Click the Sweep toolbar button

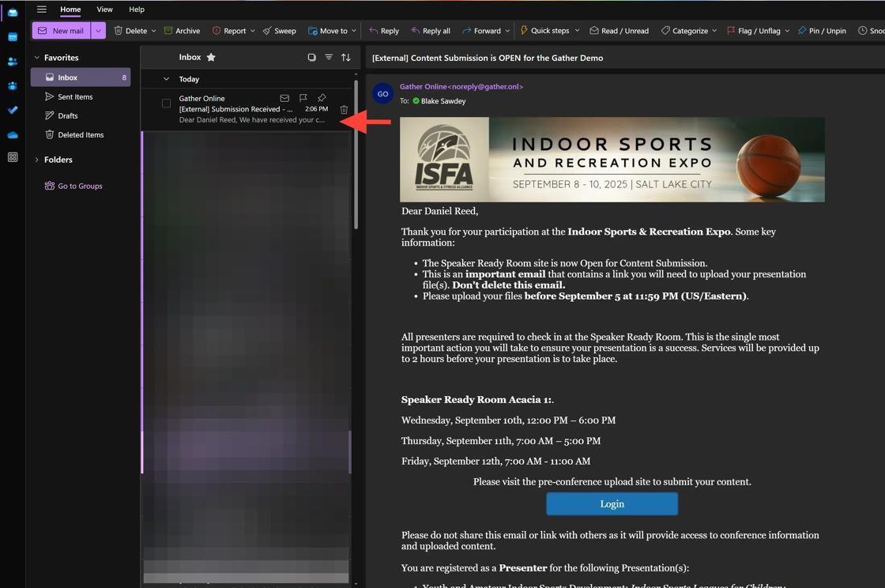[280, 31]
